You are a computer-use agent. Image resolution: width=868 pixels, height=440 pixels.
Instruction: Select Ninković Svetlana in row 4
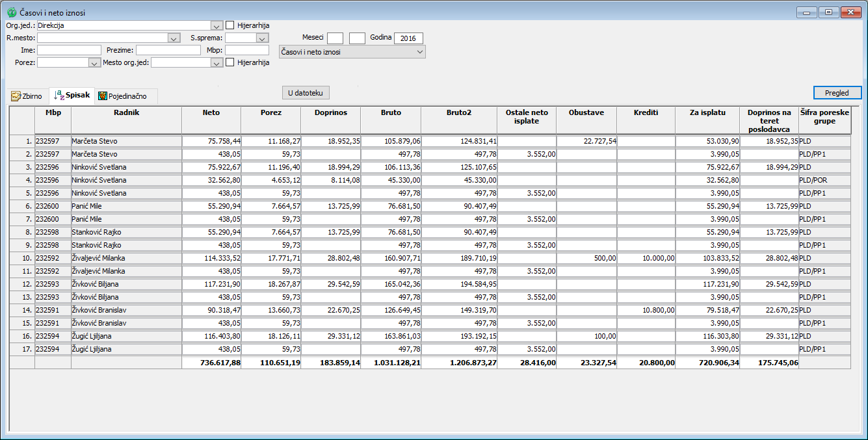[127, 180]
